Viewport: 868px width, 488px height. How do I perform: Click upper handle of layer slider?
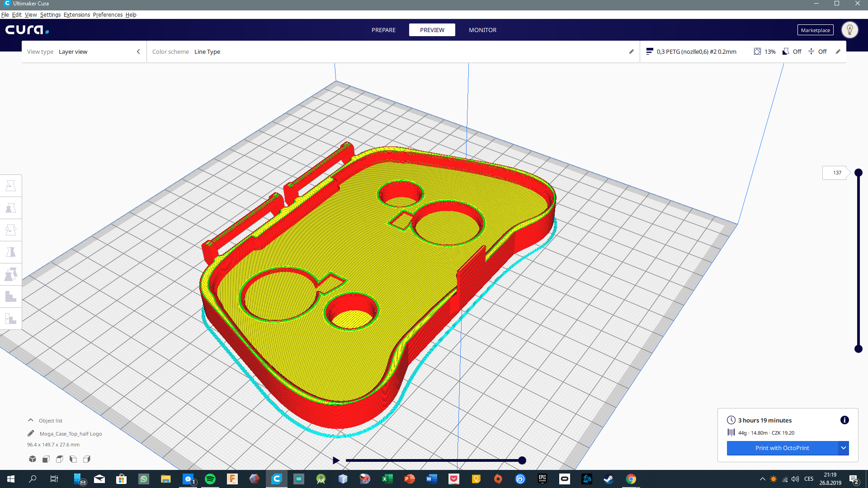859,173
